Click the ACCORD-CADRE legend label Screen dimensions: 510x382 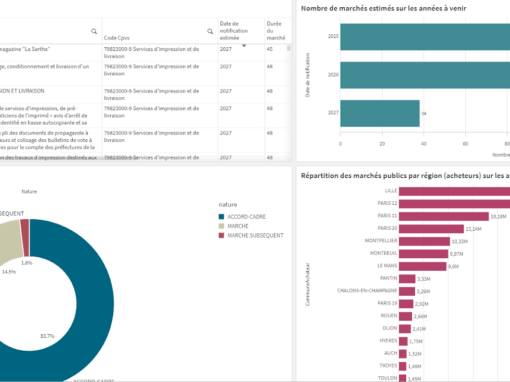click(x=247, y=217)
